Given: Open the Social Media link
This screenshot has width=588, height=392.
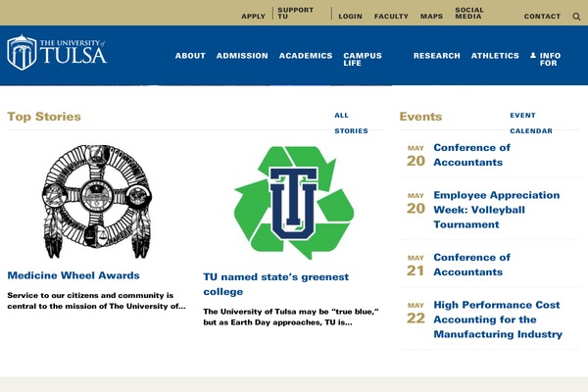Looking at the screenshot, I should click(469, 13).
